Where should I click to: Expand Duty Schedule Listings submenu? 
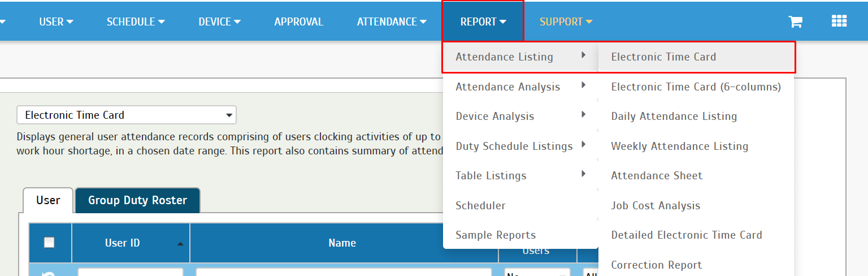[520, 146]
